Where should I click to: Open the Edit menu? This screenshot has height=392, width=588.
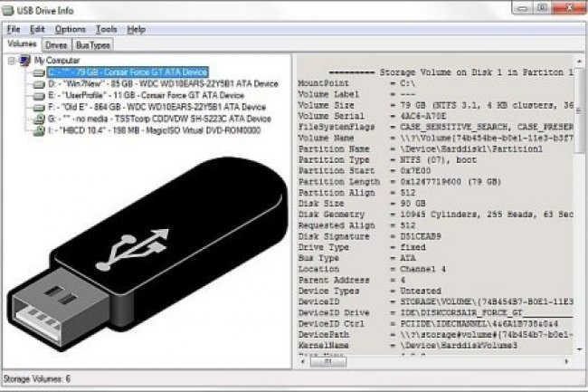(x=37, y=29)
